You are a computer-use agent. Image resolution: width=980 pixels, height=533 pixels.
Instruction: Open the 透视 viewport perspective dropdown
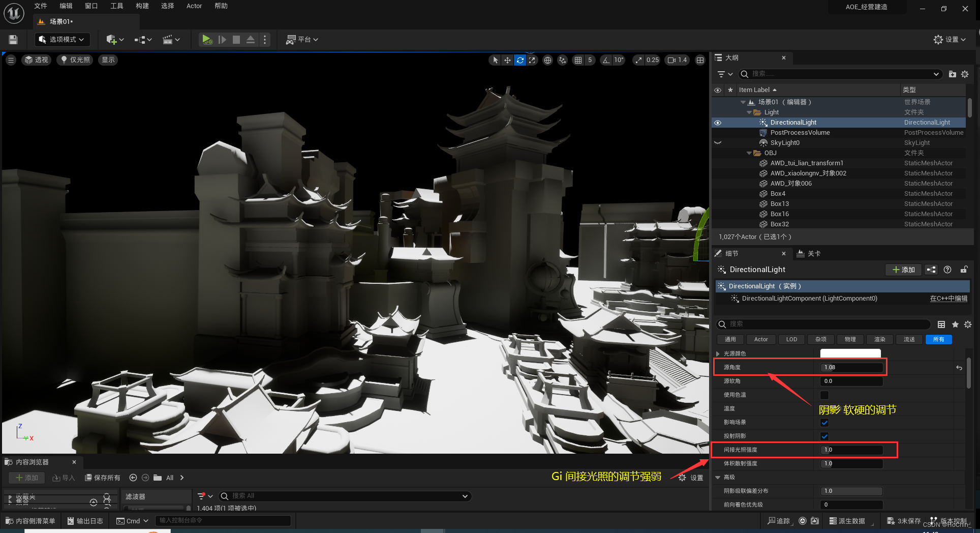coord(36,60)
